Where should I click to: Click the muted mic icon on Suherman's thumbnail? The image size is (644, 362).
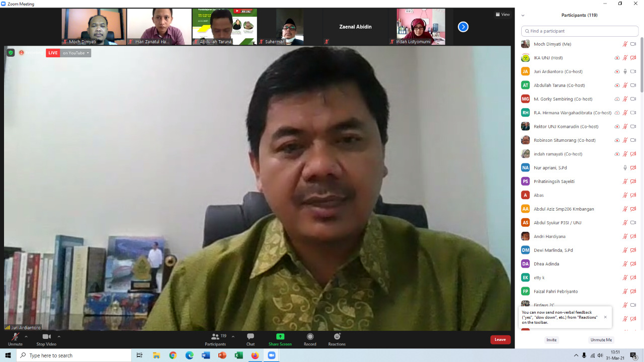tap(261, 42)
